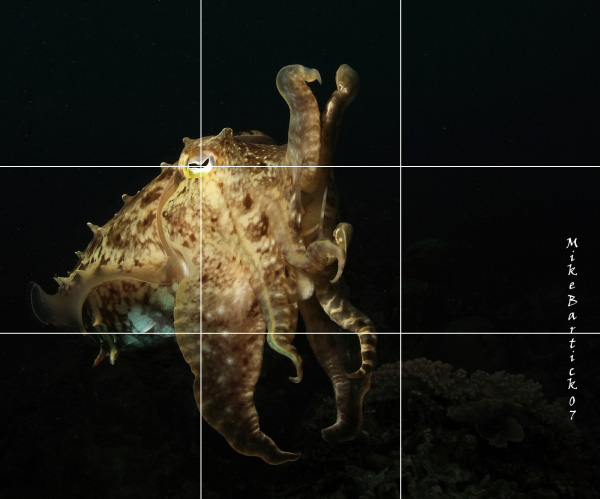
Task: Click the cuttlefish's yellow-rimmed eye
Action: click(x=199, y=162)
